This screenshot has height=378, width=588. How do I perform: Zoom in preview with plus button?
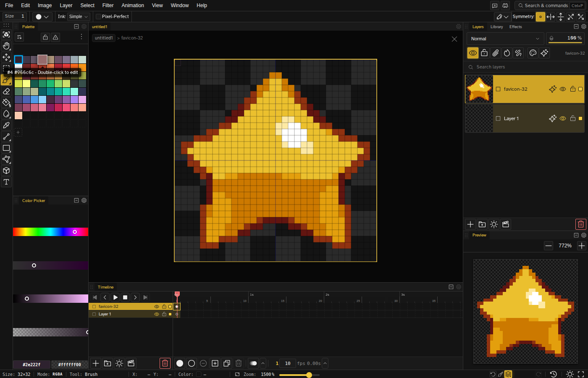click(581, 246)
